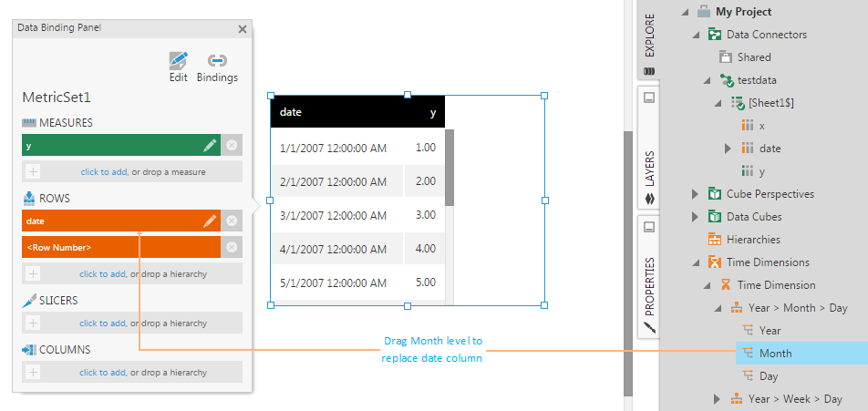This screenshot has height=411, width=868.
Task: Click the Edit pencil icon in Data Binding Panel
Action: [x=179, y=61]
